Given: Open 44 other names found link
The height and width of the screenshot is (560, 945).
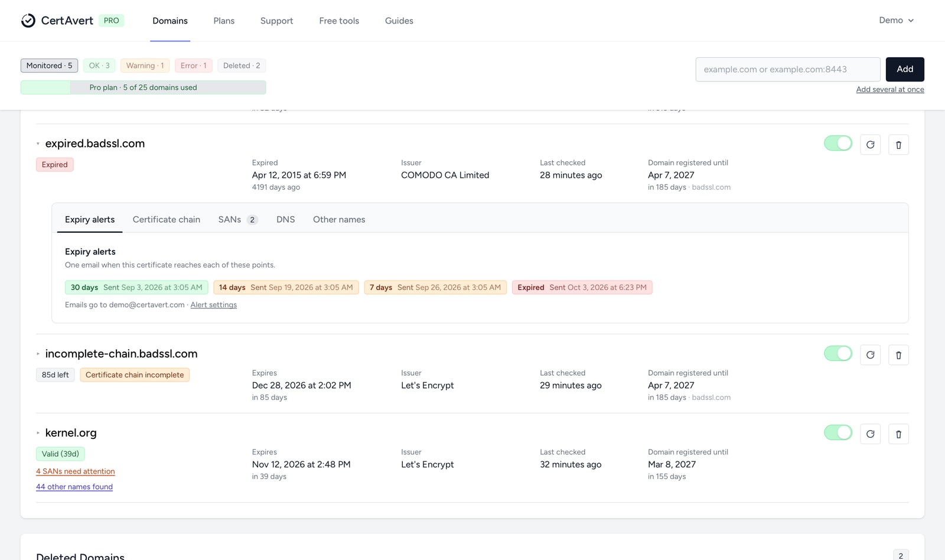Looking at the screenshot, I should 74,487.
